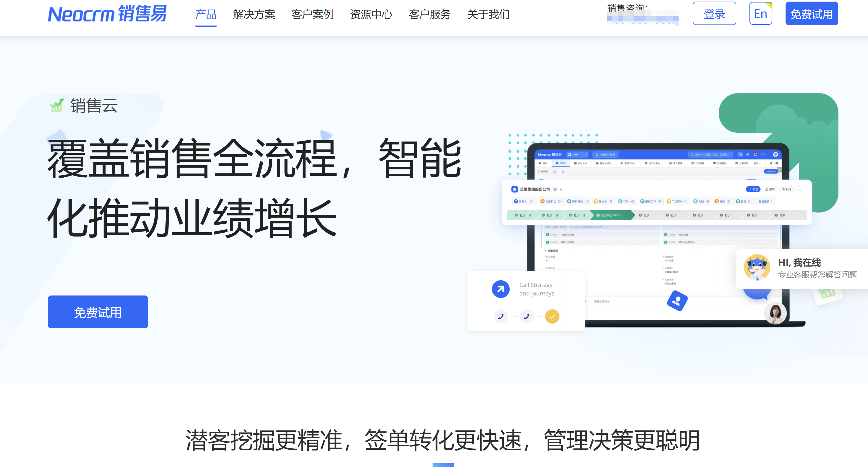Click the large 免费试用 hero button
The height and width of the screenshot is (471, 868).
point(98,312)
